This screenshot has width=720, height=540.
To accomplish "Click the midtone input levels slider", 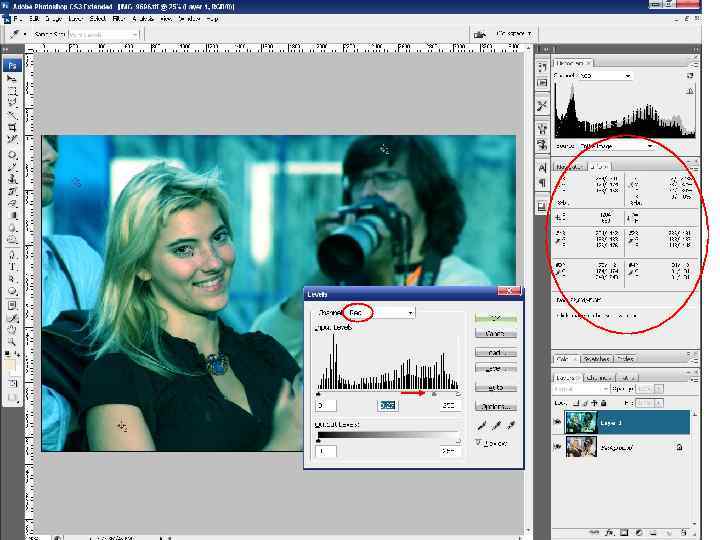I will (434, 393).
